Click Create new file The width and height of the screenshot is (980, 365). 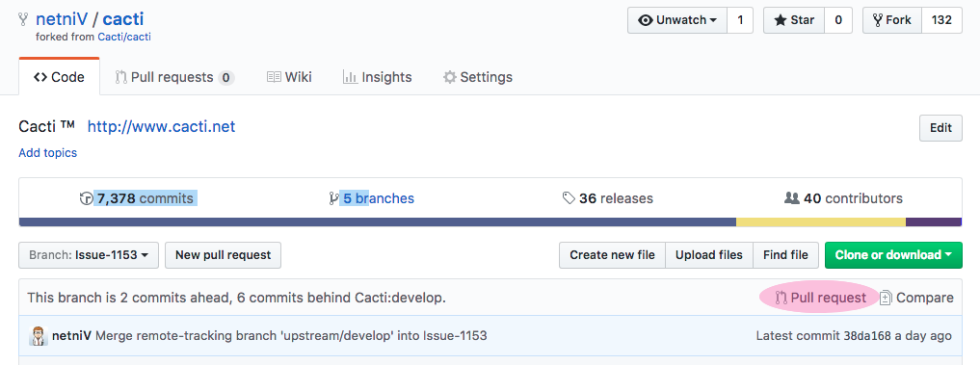612,255
